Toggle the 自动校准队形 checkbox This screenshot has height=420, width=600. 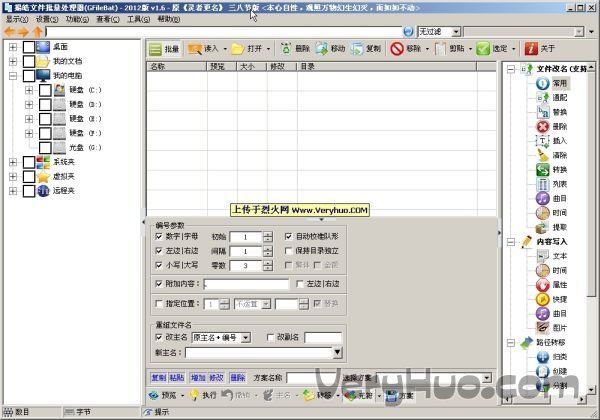pos(288,236)
